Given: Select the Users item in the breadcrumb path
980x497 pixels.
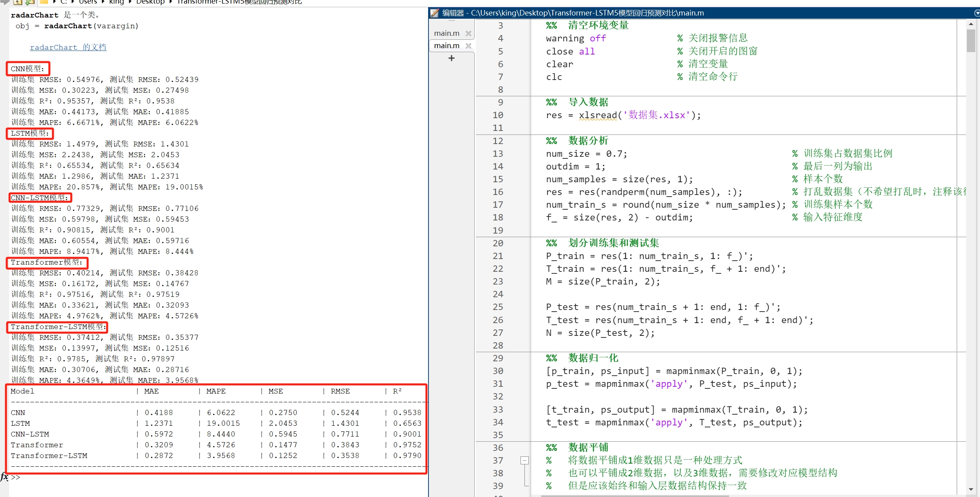Looking at the screenshot, I should [88, 2].
